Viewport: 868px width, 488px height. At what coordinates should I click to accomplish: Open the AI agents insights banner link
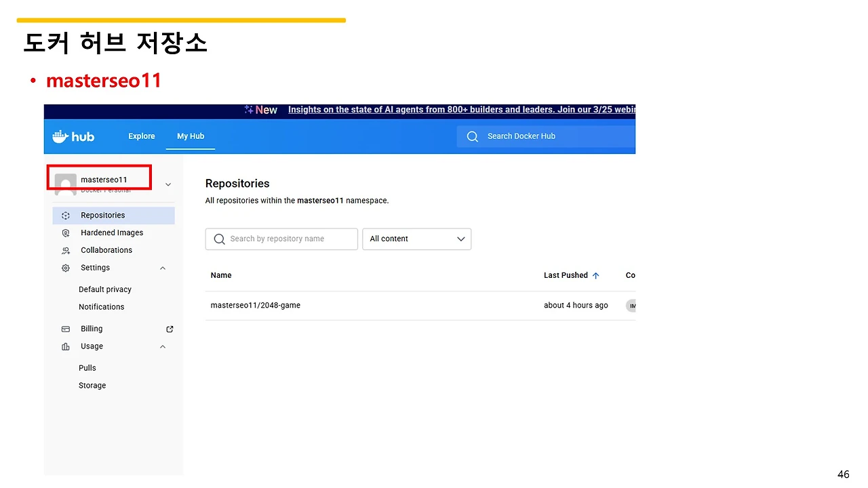462,110
